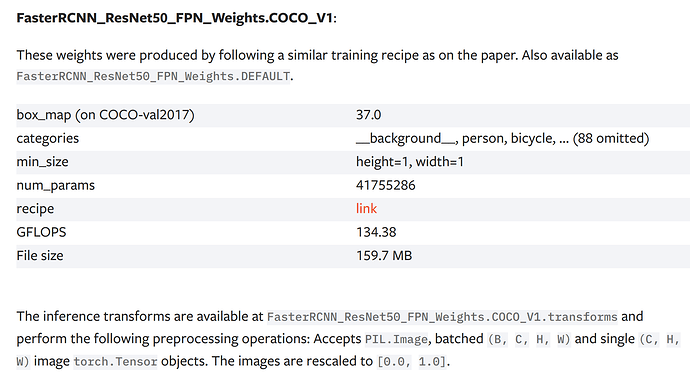Click the height=1, width=1 value

point(410,162)
